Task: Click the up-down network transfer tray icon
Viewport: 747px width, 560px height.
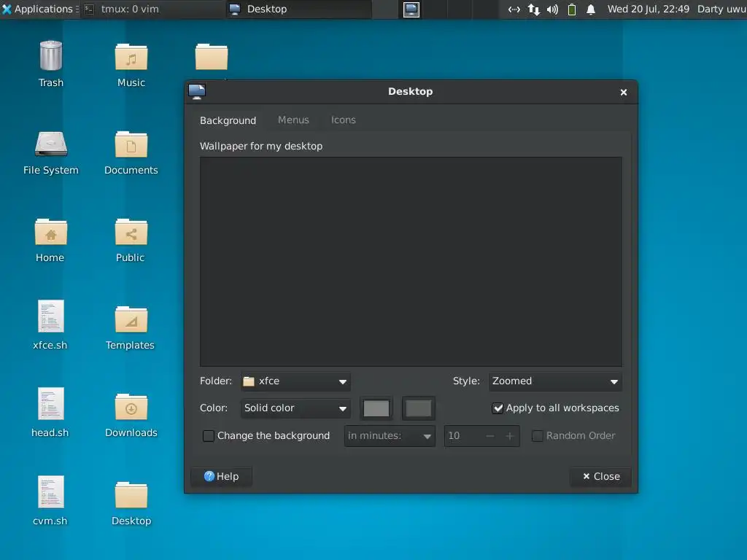Action: (533, 9)
